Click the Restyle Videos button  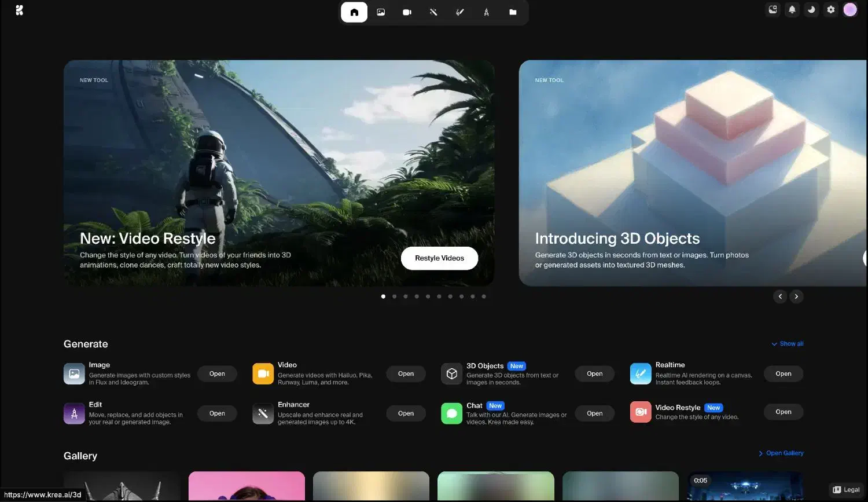click(439, 258)
